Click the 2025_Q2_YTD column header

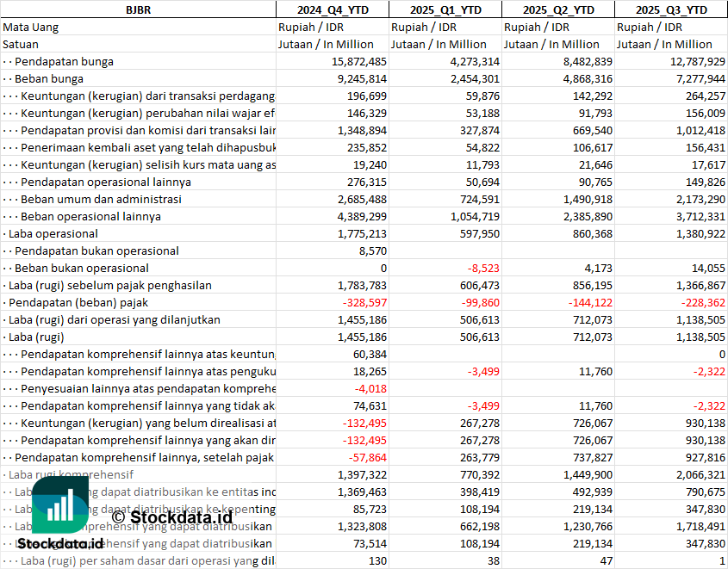click(558, 9)
